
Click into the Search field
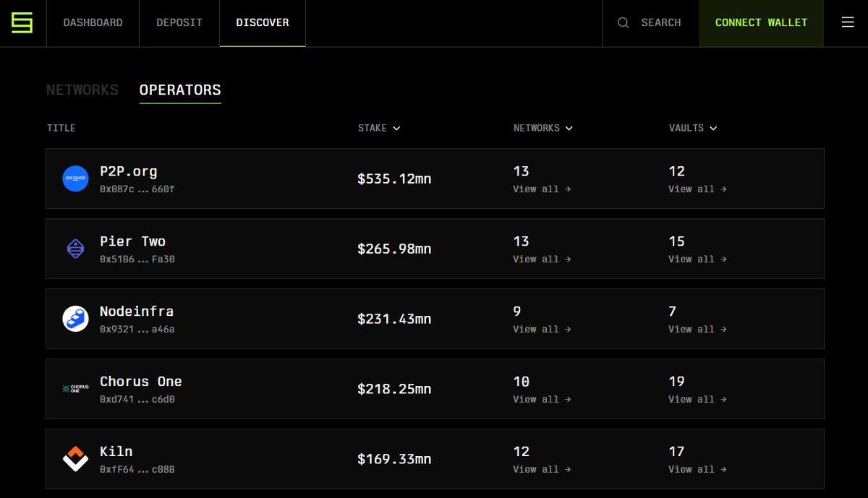(x=650, y=22)
